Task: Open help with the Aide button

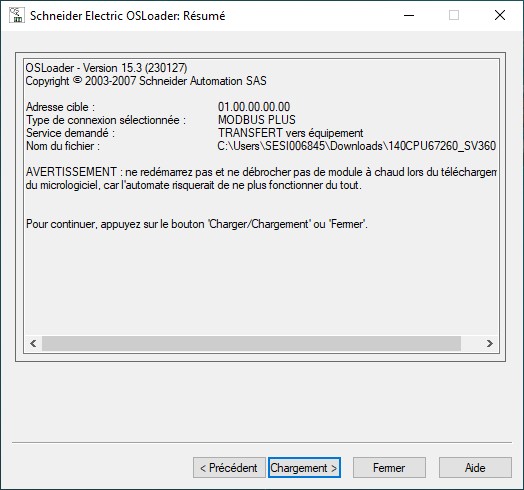Action: click(475, 468)
